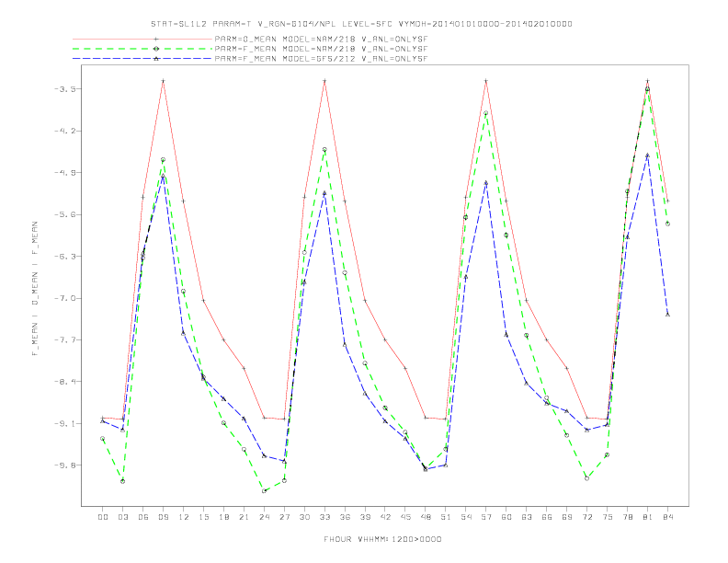Click the 36 forecast hour tick label

345,517
